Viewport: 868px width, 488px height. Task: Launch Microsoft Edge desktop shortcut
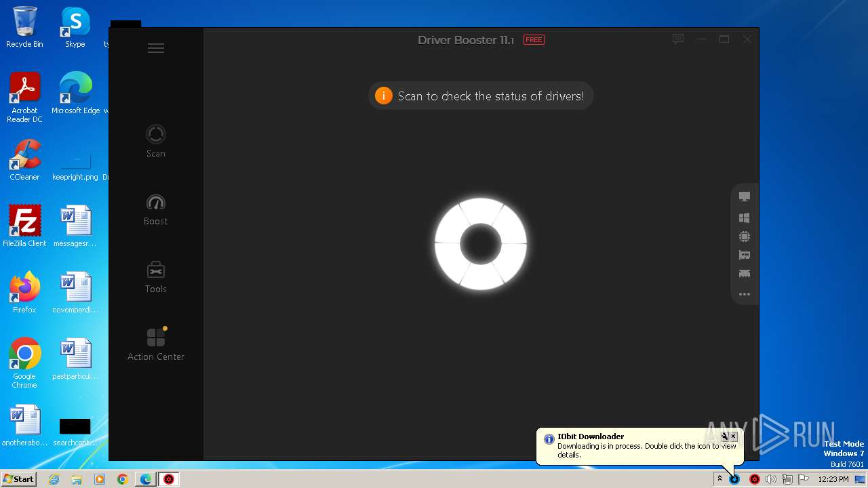pos(76,94)
